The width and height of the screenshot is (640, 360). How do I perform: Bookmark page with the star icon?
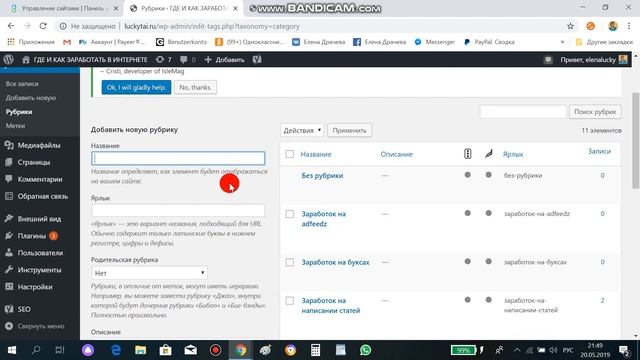[x=570, y=26]
